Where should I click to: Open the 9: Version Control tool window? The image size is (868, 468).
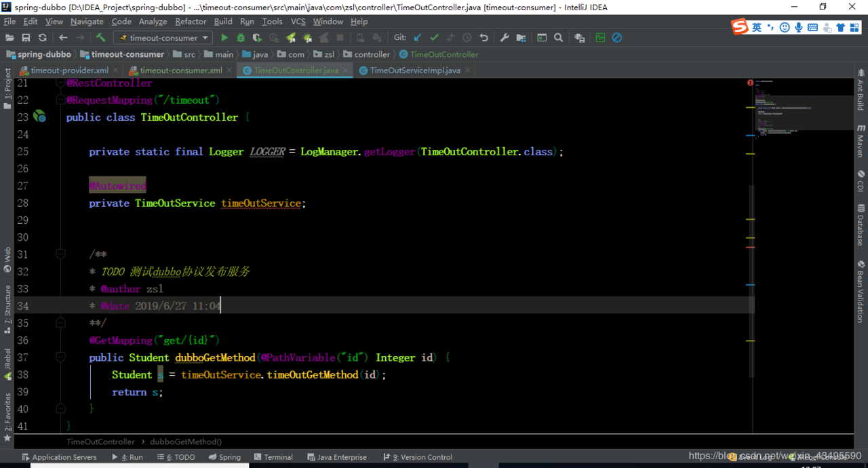coord(418,457)
